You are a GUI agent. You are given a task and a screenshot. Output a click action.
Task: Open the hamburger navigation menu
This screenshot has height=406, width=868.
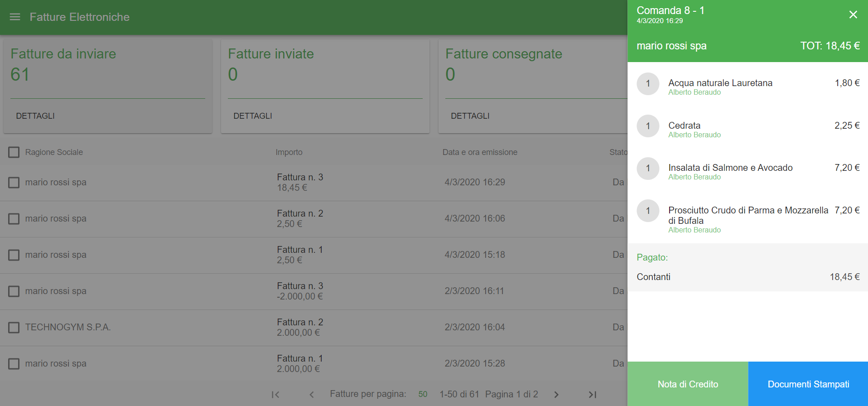point(15,17)
